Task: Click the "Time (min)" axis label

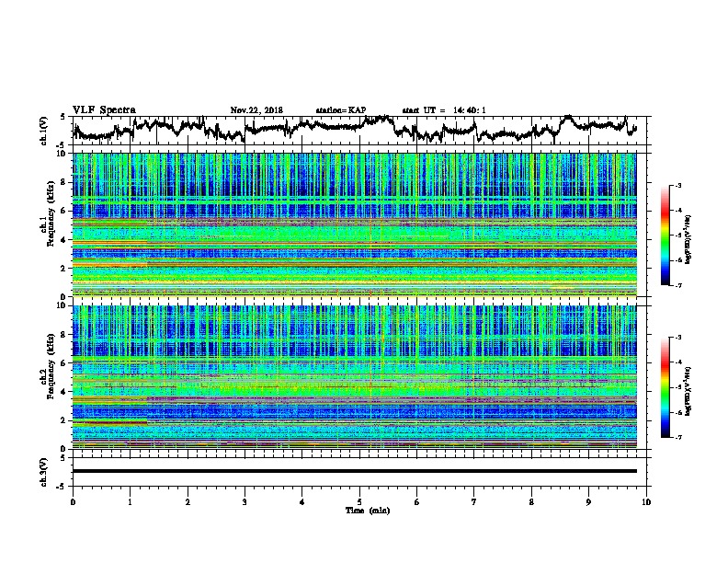Action: click(x=368, y=511)
